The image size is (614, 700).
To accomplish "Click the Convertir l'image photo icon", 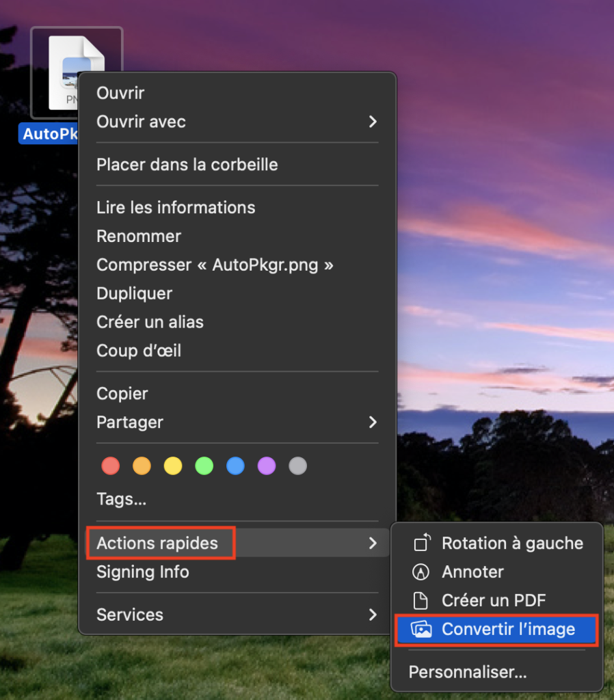I will coord(421,629).
